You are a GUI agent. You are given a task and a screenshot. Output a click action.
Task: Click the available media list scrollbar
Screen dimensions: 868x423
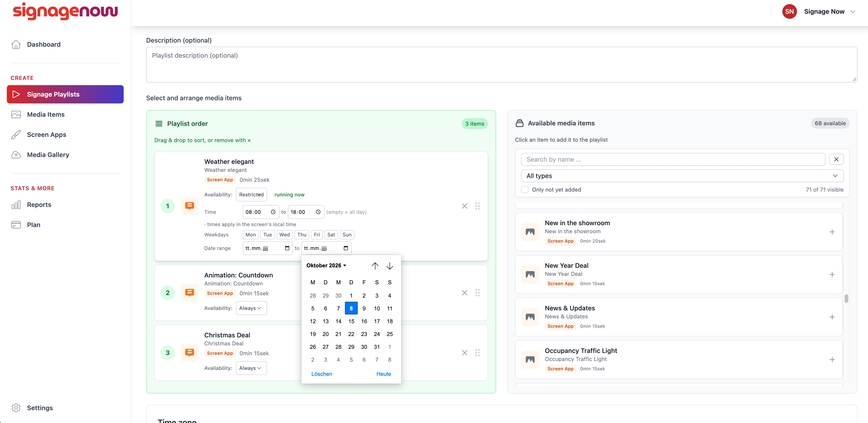click(846, 298)
